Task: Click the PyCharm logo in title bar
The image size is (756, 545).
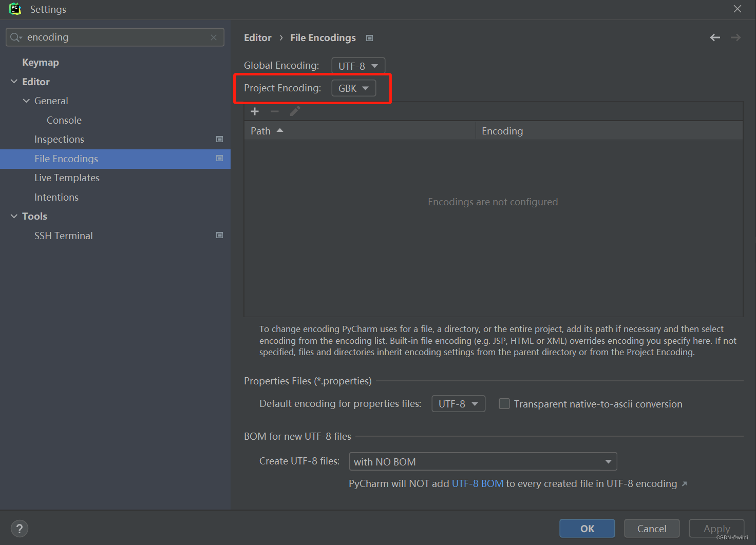Action: (x=15, y=9)
